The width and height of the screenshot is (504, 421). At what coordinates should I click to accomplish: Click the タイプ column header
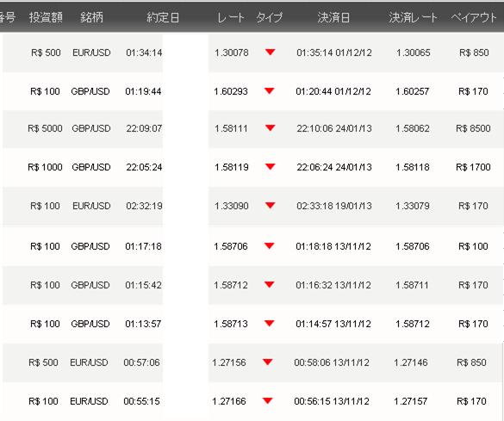[270, 17]
